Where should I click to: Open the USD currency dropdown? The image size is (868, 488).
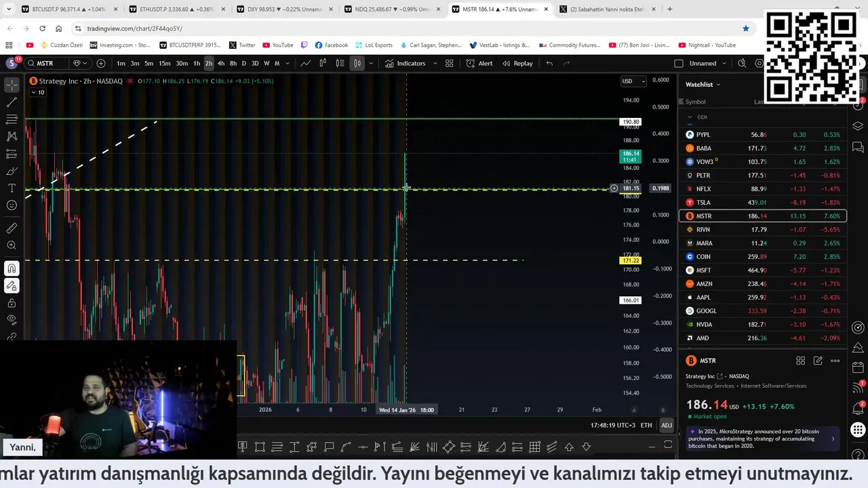(x=633, y=81)
